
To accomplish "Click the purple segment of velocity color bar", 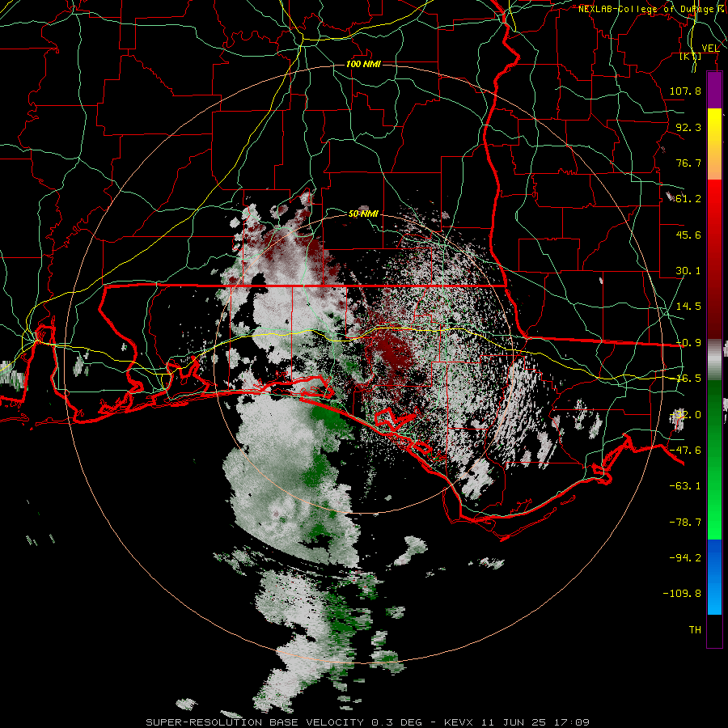I will 714,90.
